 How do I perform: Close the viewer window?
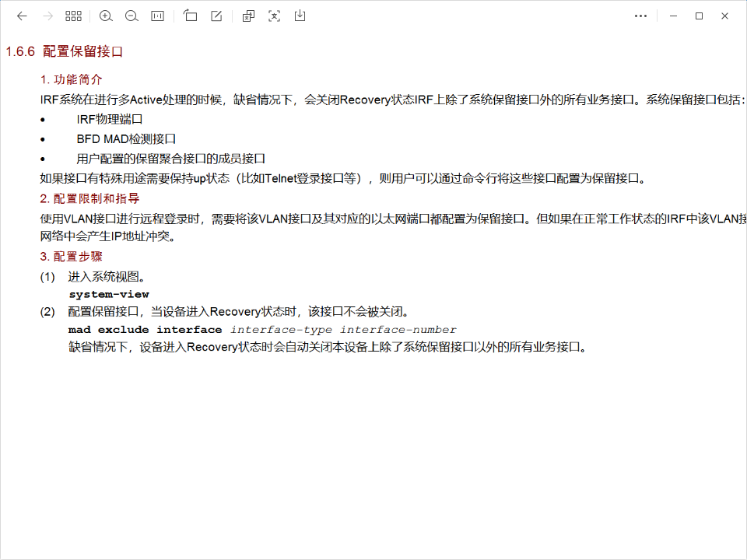(x=724, y=16)
